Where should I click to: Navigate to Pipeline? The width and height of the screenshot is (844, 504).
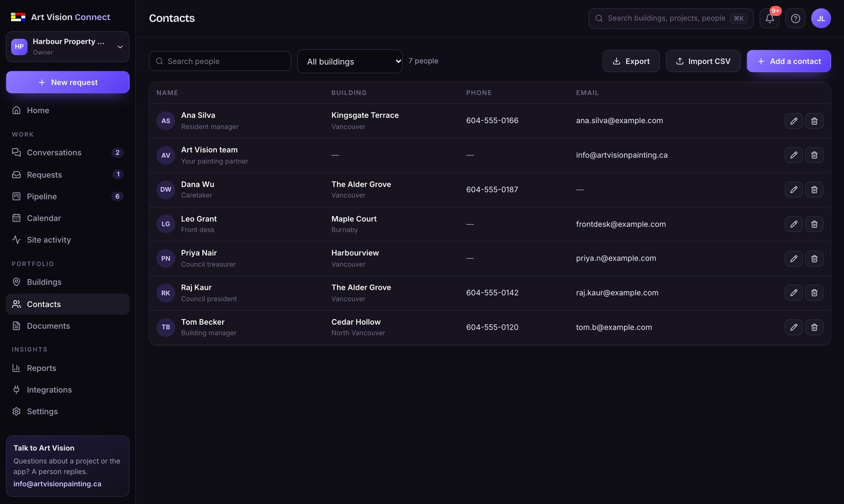68,196
